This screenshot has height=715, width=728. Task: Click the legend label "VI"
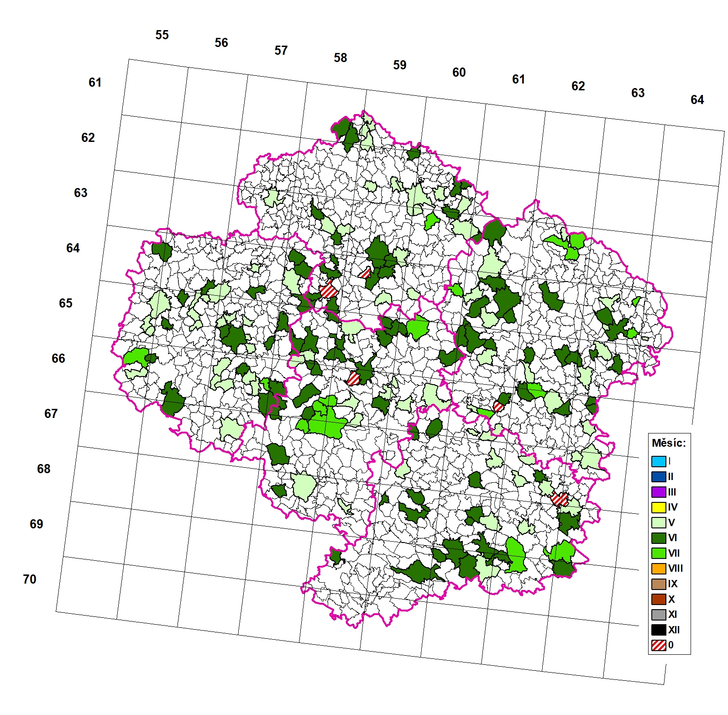pyautogui.click(x=673, y=538)
